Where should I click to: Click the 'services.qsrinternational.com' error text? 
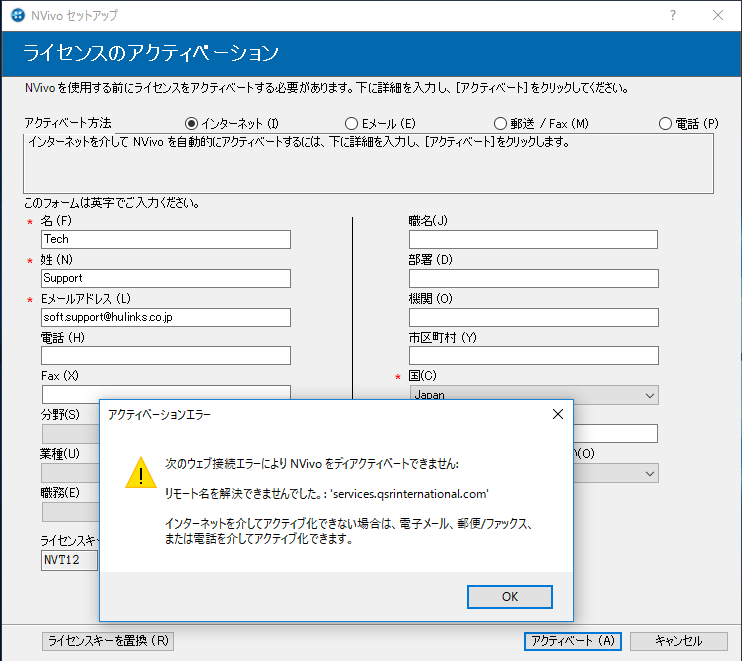(410, 494)
